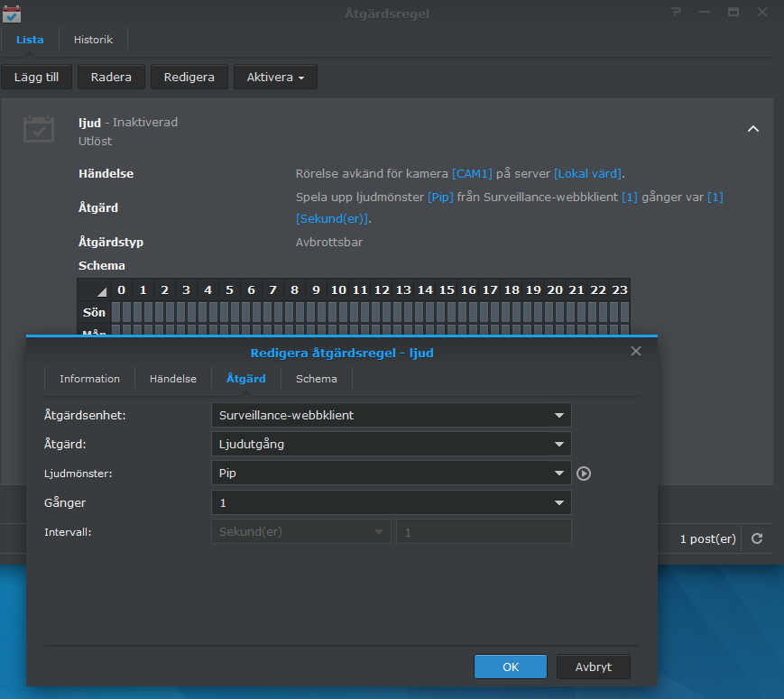Open the Ljudmönster Pip dropdown
784x699 pixels.
pyautogui.click(x=391, y=473)
